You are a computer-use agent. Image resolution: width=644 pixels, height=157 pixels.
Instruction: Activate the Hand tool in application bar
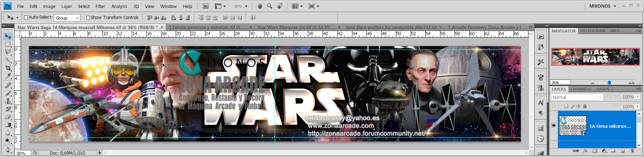[x=260, y=6]
